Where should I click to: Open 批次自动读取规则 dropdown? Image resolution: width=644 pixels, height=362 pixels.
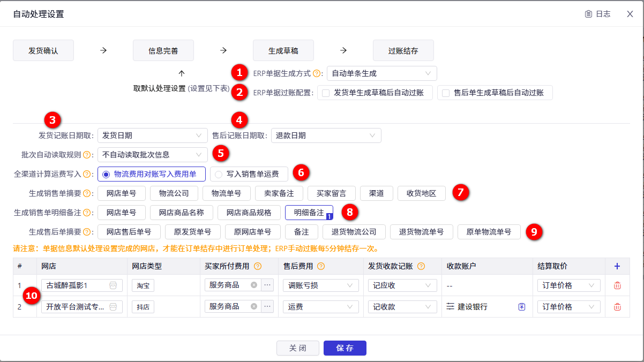pyautogui.click(x=153, y=155)
